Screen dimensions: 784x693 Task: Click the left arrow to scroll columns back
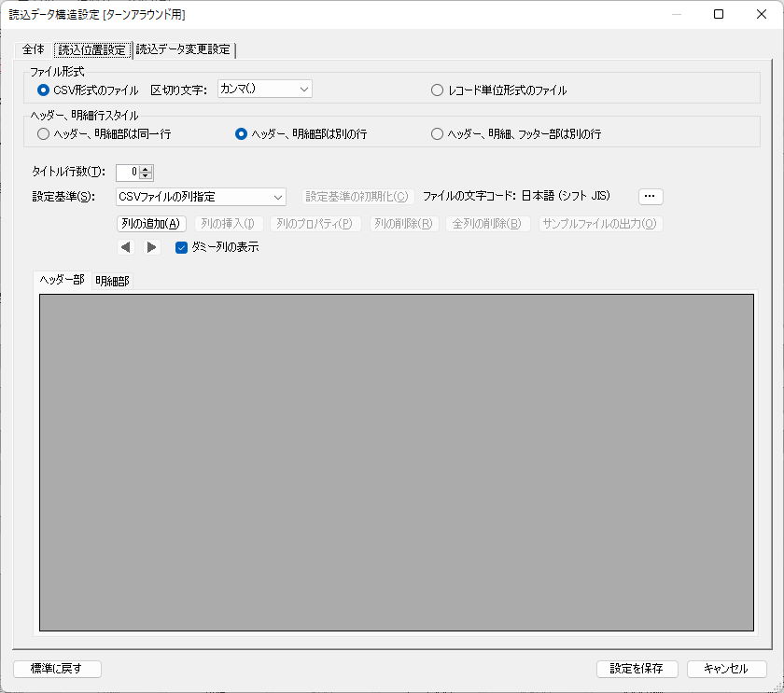[x=126, y=247]
